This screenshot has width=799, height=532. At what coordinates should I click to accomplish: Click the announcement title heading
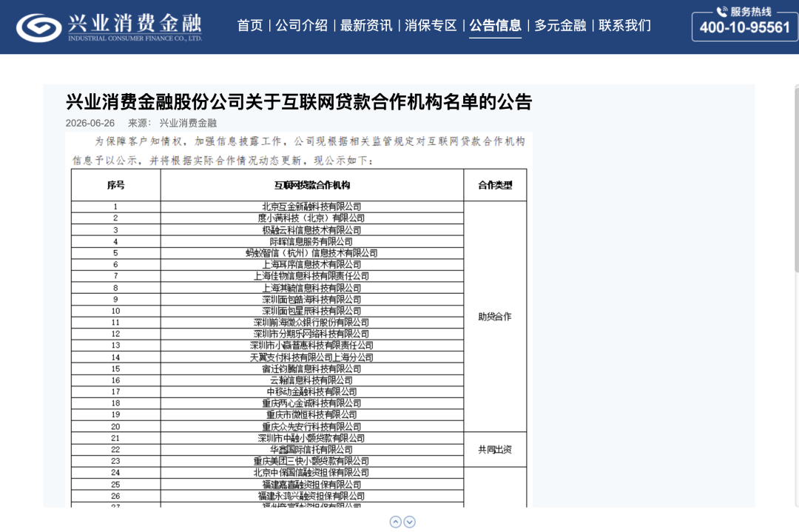click(299, 102)
